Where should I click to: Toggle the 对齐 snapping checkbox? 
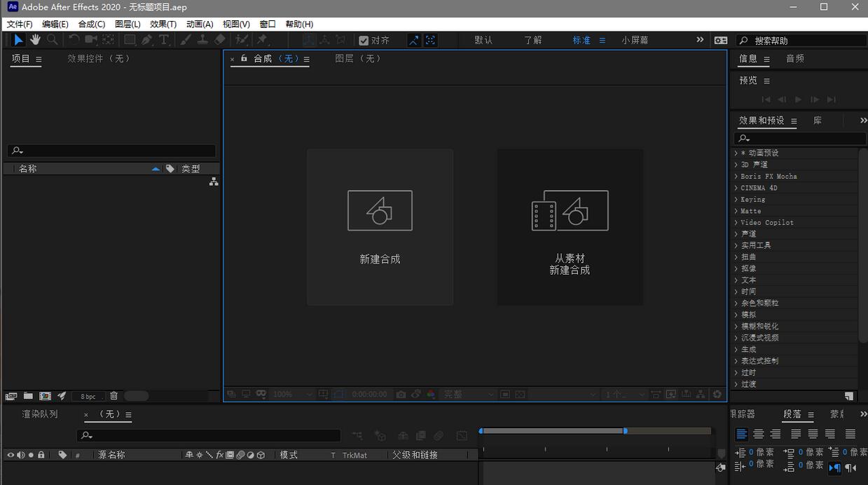pyautogui.click(x=364, y=41)
